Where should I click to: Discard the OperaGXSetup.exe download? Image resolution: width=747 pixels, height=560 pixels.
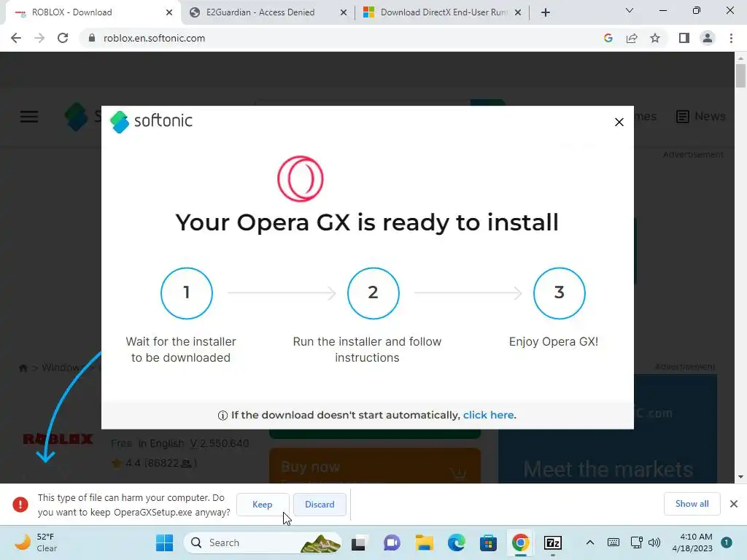320,505
